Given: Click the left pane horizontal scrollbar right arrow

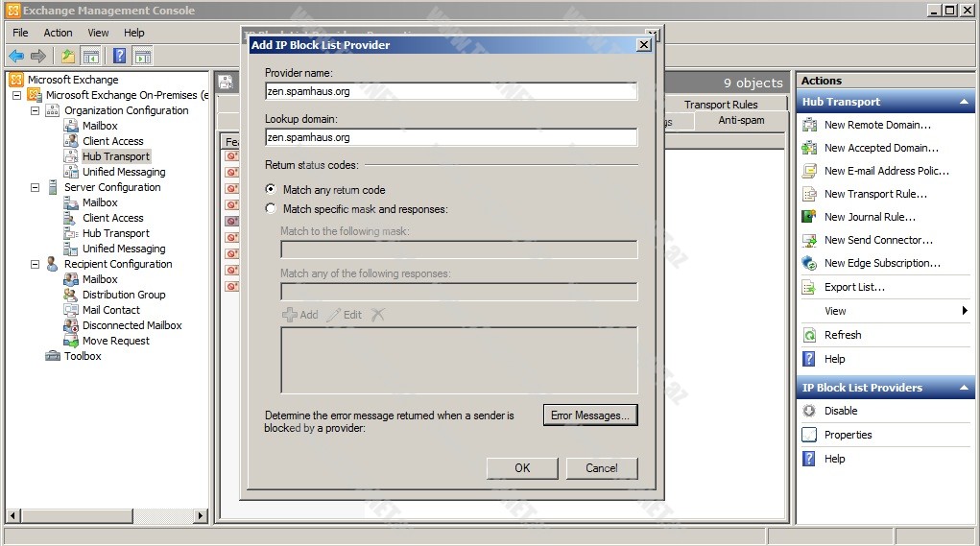Looking at the screenshot, I should (201, 516).
